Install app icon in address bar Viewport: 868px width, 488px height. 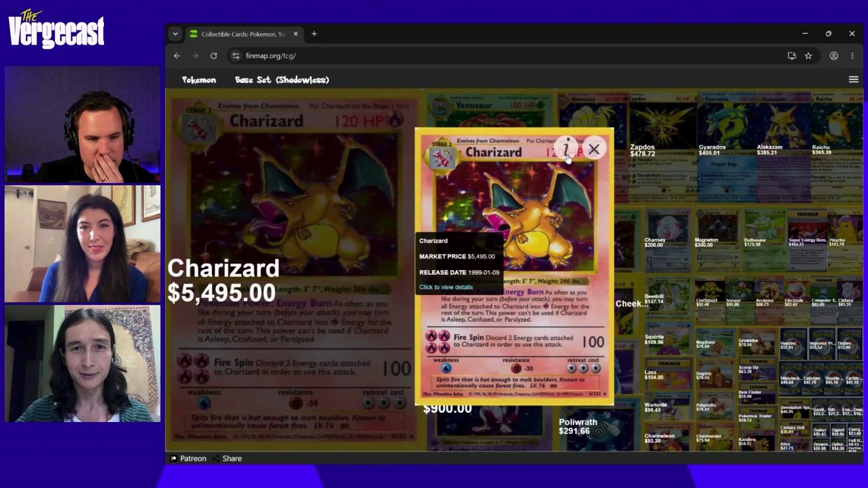coord(792,56)
